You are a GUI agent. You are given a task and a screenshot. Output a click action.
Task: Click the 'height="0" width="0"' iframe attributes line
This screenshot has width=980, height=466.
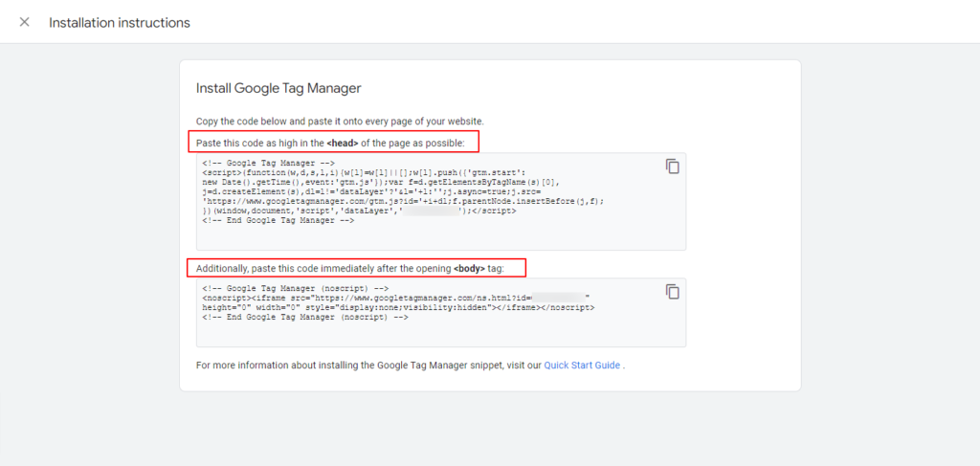tap(398, 308)
